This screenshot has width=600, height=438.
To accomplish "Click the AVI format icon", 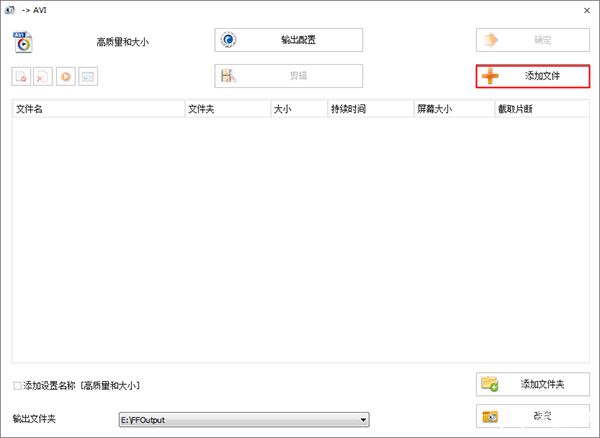I will (x=22, y=41).
